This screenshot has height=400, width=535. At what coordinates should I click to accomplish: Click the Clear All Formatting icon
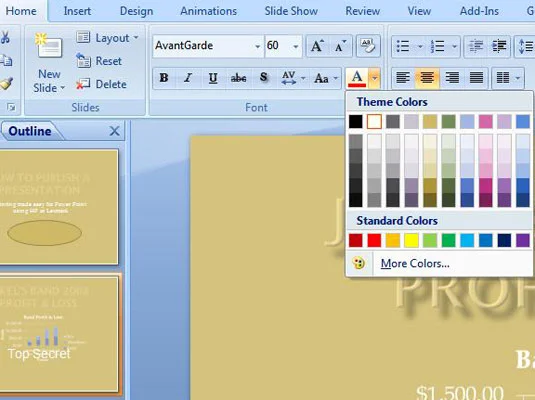pyautogui.click(x=368, y=46)
